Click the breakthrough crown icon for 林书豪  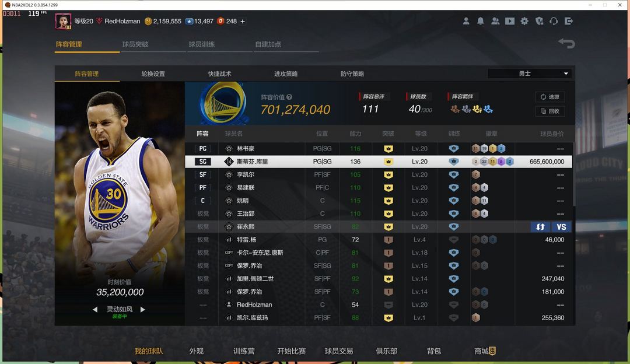(388, 149)
